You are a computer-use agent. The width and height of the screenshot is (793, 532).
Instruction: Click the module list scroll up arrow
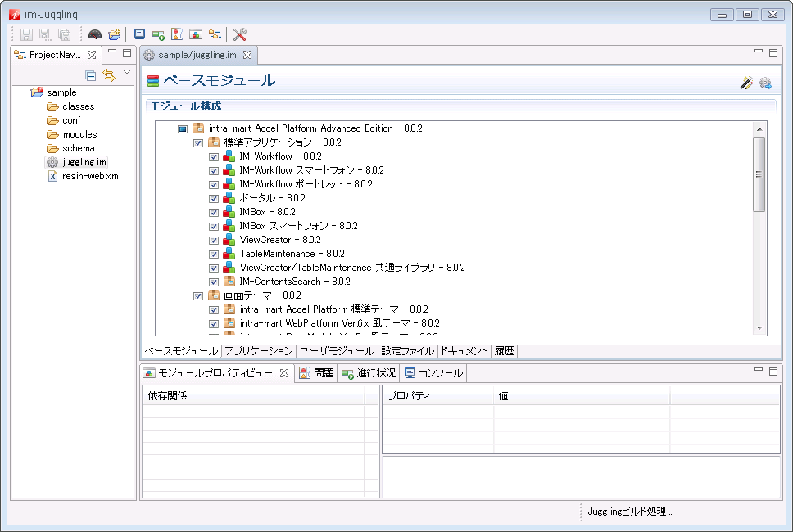click(x=759, y=129)
